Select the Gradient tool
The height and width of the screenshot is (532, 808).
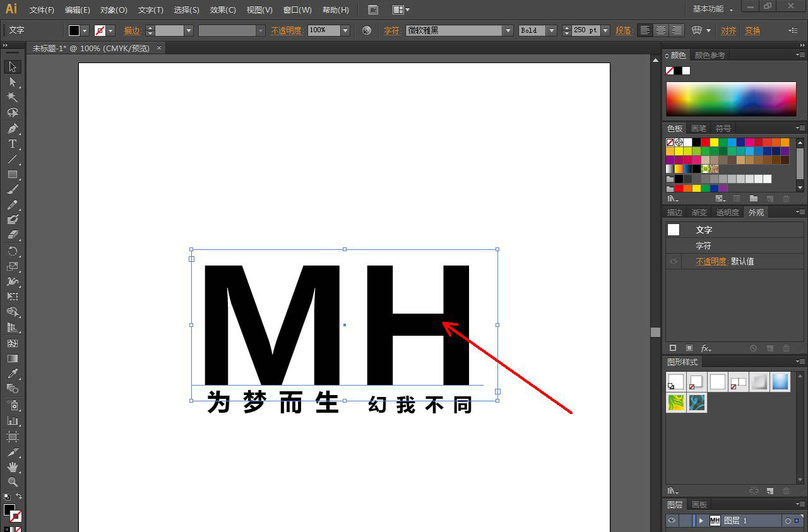tap(13, 358)
